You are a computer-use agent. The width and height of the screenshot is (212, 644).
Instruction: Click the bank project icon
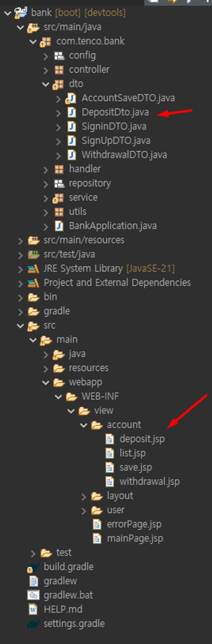21,13
